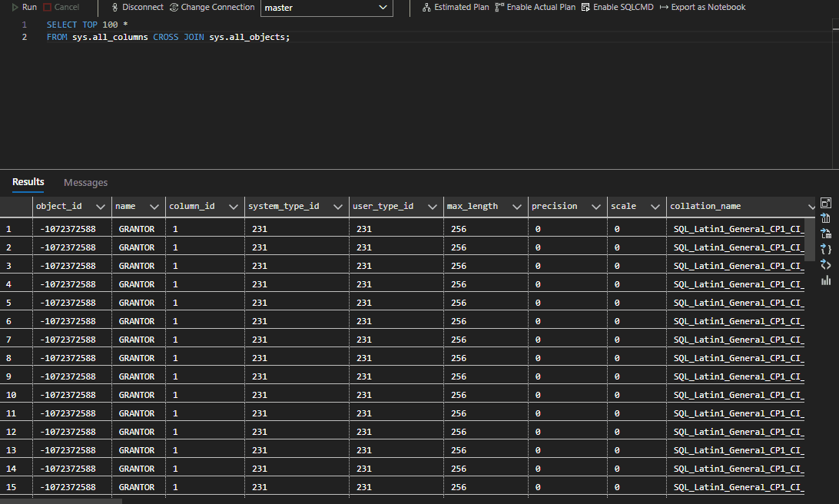Click Change Connection
839x504 pixels.
212,7
